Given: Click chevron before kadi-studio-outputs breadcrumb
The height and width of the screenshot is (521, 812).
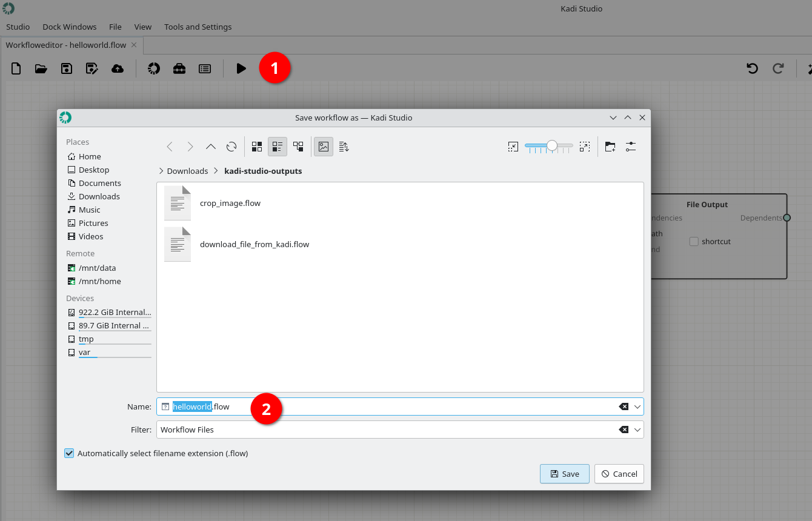Looking at the screenshot, I should tap(216, 171).
